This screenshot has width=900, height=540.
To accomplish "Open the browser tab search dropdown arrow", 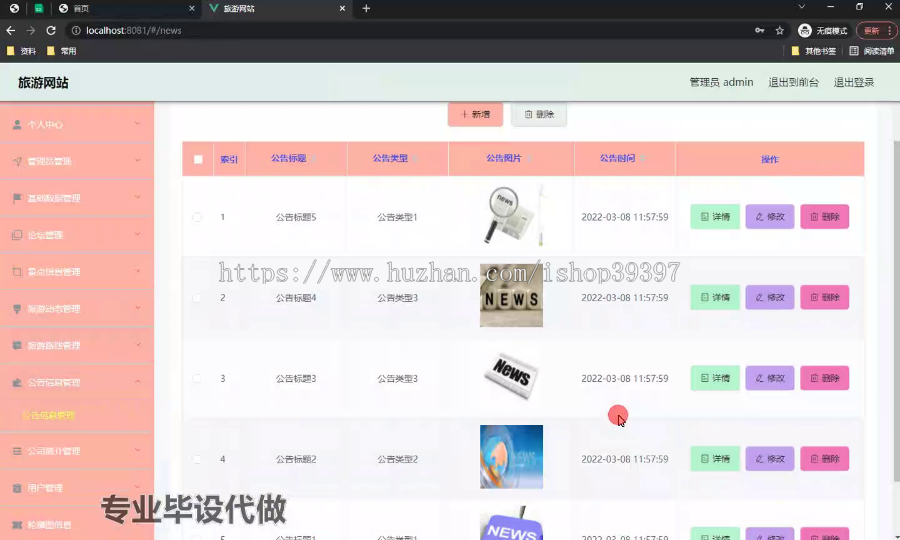I will [x=801, y=7].
